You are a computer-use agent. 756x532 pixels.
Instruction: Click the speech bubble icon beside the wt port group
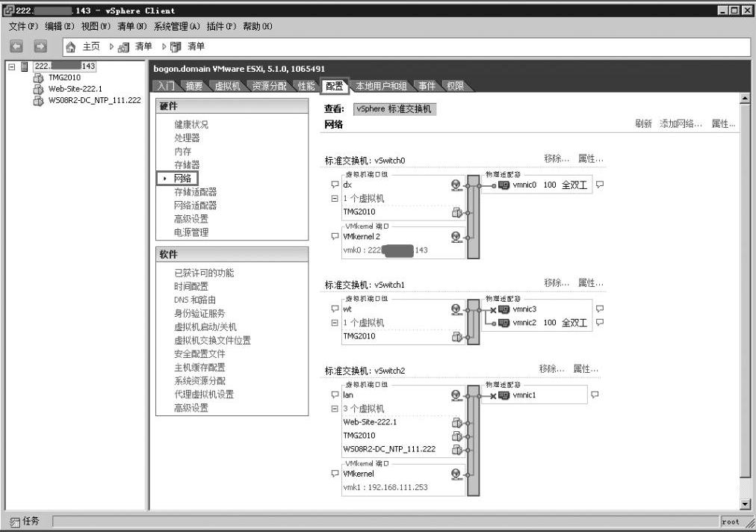(335, 309)
